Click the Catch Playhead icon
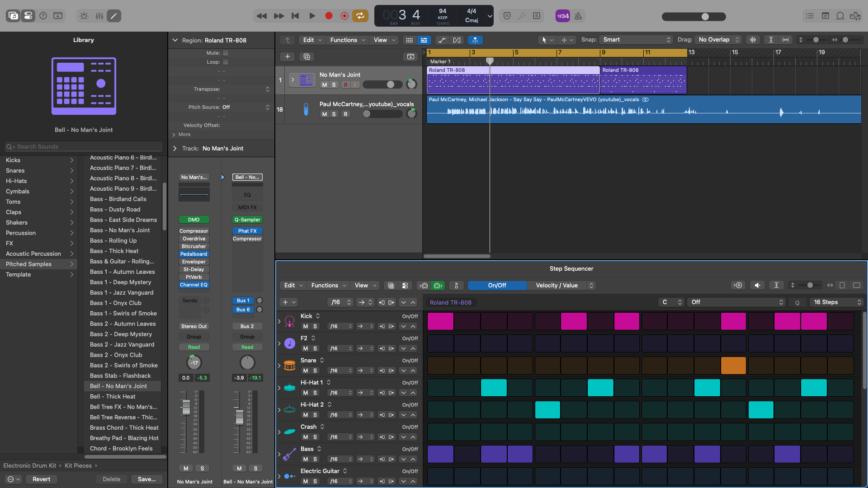Viewport: 868px width, 488px height. (x=475, y=40)
